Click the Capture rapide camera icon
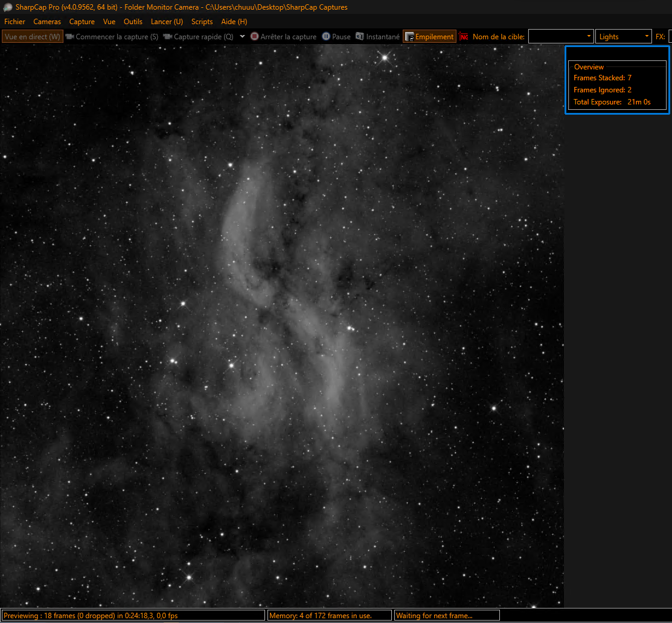The image size is (672, 623). pos(168,37)
